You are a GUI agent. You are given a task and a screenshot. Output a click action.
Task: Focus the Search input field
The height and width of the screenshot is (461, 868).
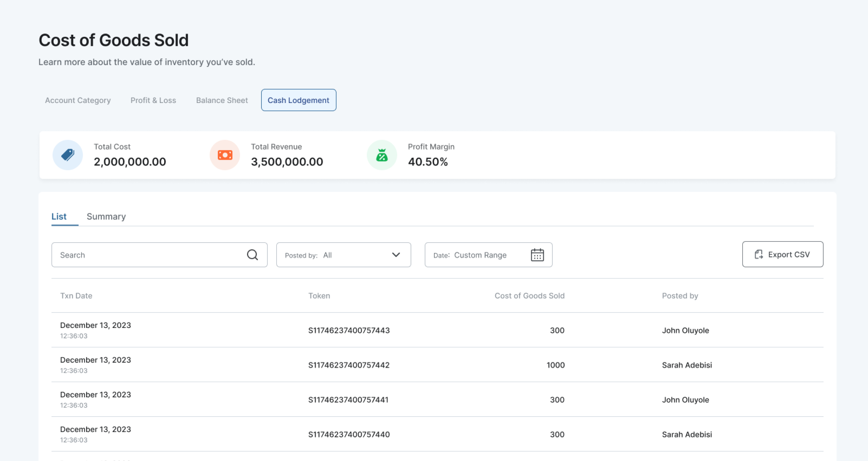click(150, 255)
